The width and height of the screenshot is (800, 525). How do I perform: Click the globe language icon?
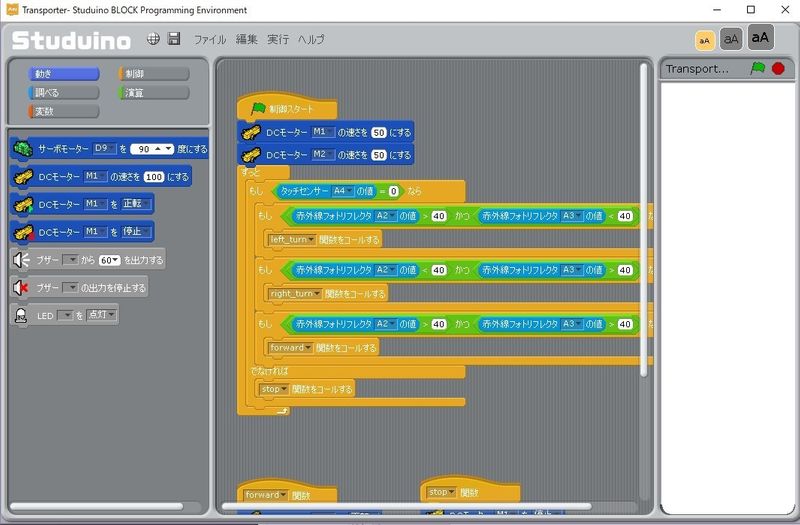pos(153,39)
